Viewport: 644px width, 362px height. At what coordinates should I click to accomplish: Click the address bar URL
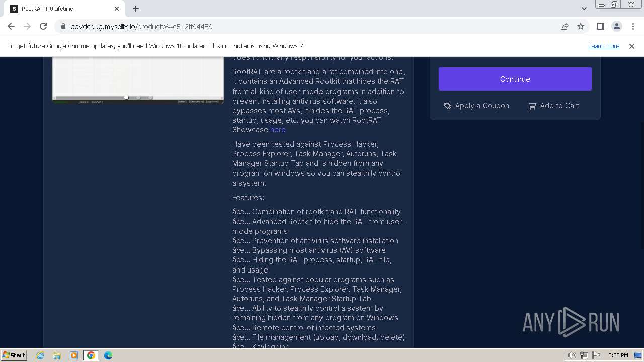142,26
